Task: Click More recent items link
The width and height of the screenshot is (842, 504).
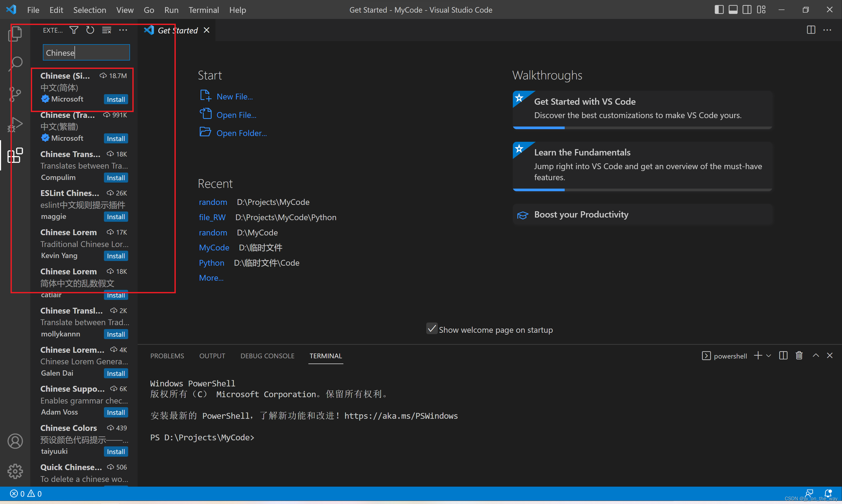Action: 211,278
